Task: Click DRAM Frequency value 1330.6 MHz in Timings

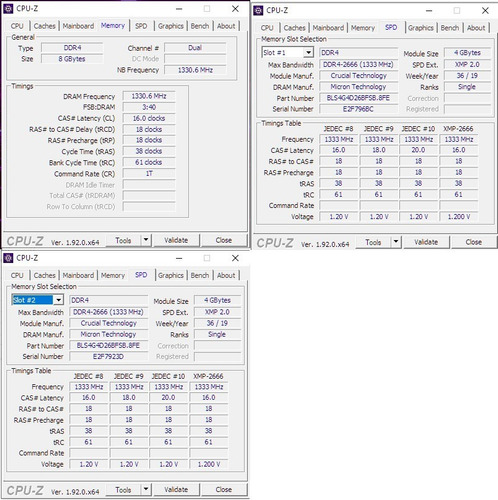Action: click(x=149, y=96)
